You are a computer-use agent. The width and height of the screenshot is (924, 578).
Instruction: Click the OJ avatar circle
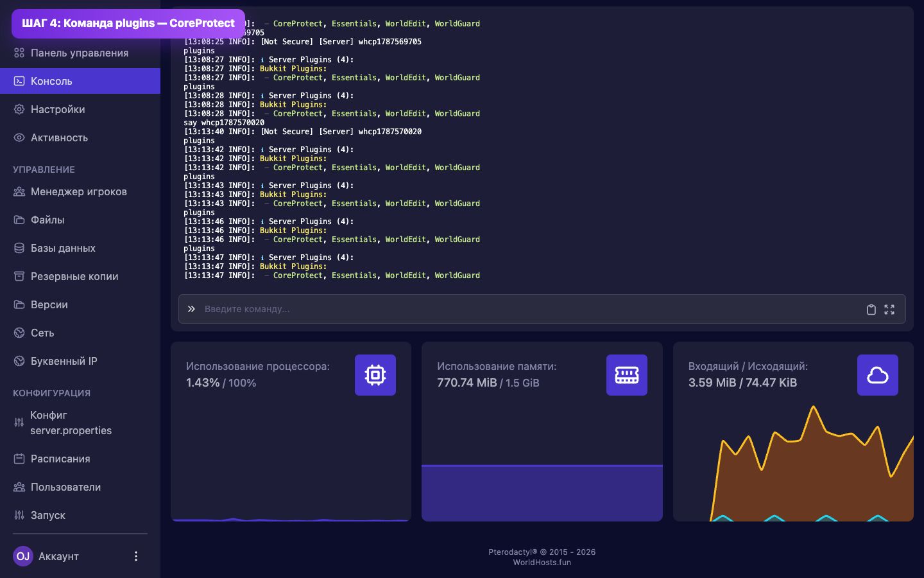[x=23, y=556]
